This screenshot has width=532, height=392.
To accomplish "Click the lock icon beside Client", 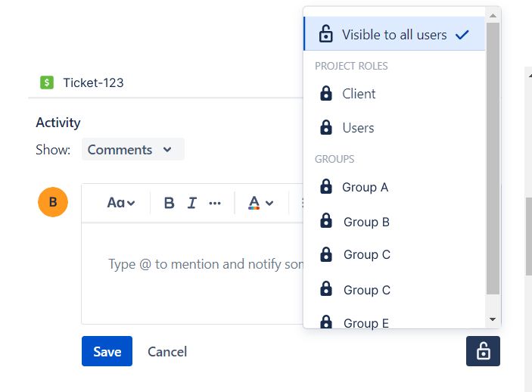I will 326,93.
